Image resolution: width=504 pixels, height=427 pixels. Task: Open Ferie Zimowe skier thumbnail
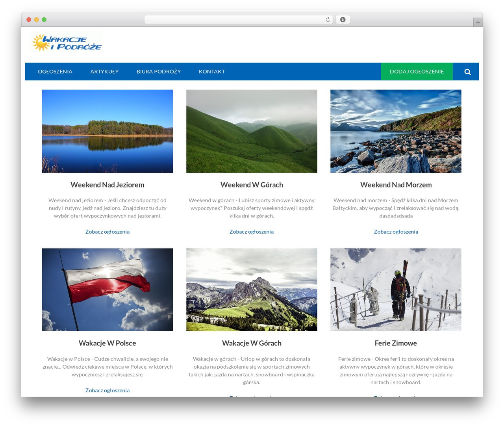(x=396, y=290)
